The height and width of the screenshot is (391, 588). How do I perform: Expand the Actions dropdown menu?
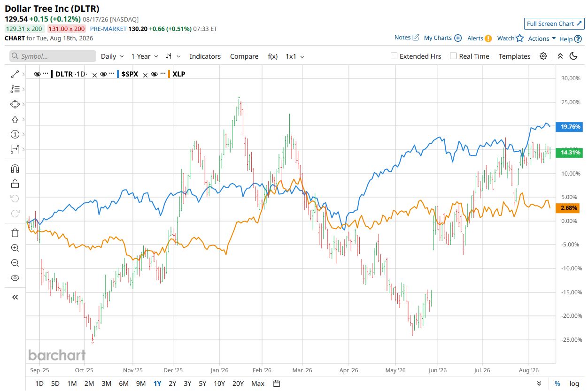pyautogui.click(x=542, y=38)
